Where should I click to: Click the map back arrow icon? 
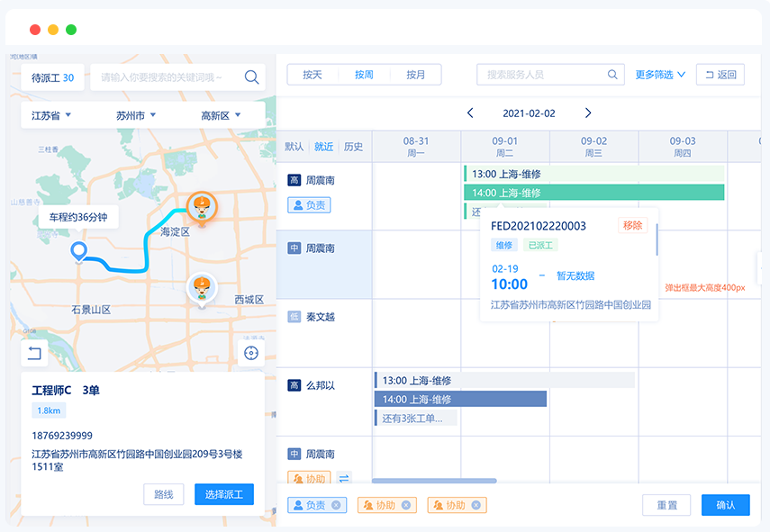tap(34, 353)
